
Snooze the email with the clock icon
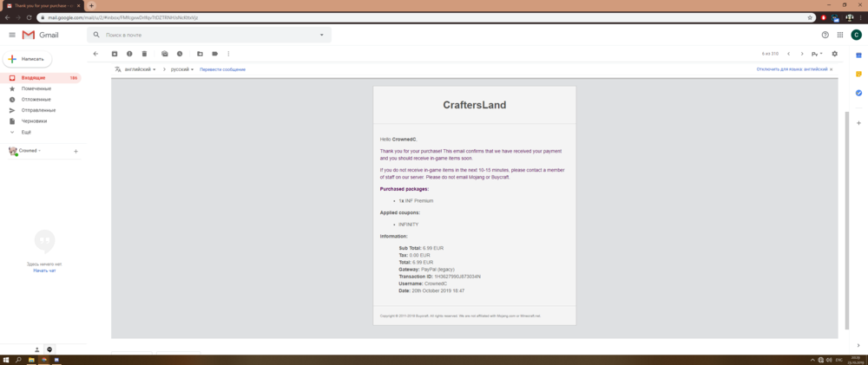(180, 54)
